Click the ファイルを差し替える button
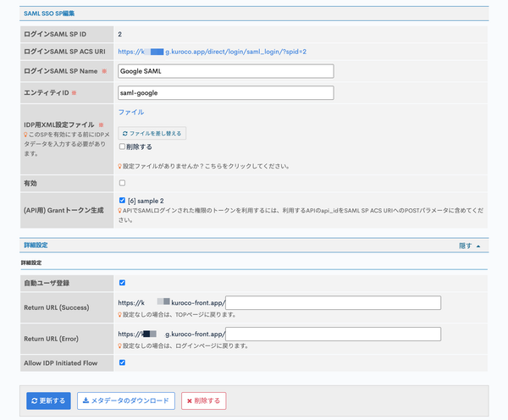Image resolution: width=508 pixels, height=420 pixels. click(x=152, y=133)
